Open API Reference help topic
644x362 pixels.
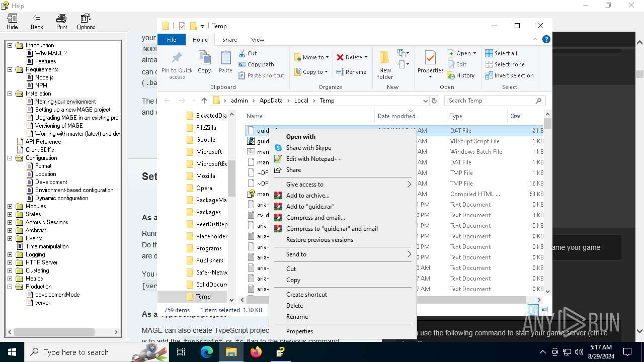43,142
